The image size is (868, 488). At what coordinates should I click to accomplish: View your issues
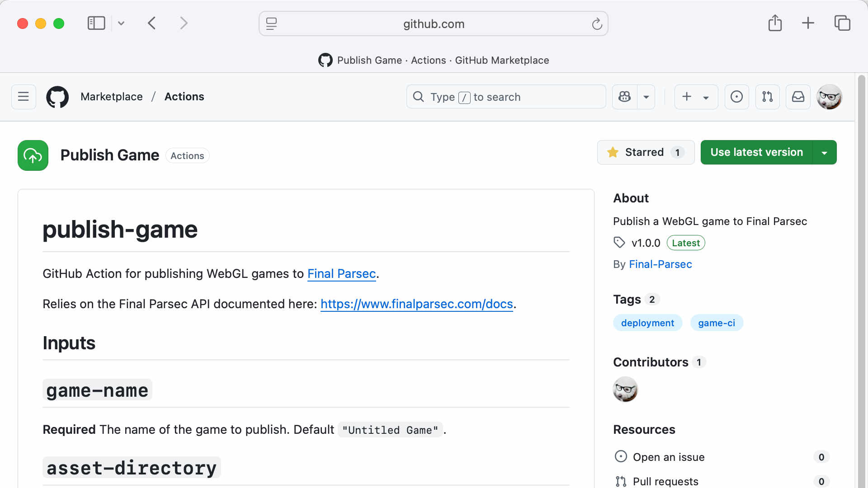tap(736, 97)
